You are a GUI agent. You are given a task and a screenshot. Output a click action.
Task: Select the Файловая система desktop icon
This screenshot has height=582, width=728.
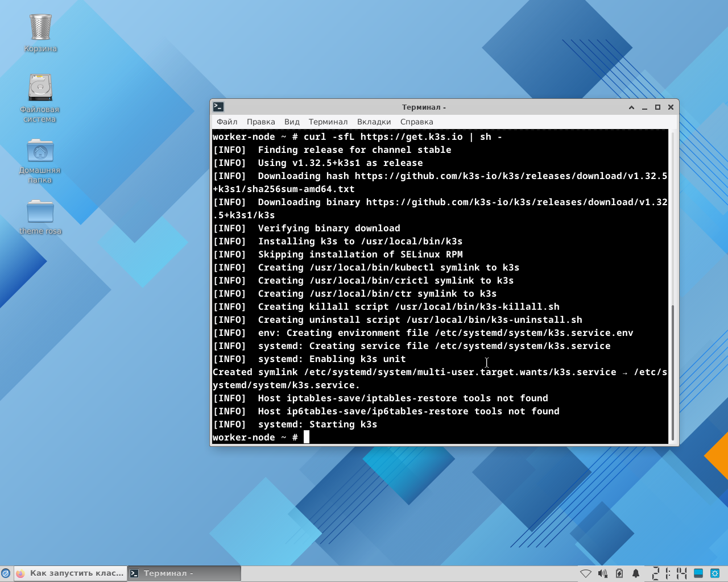[40, 98]
